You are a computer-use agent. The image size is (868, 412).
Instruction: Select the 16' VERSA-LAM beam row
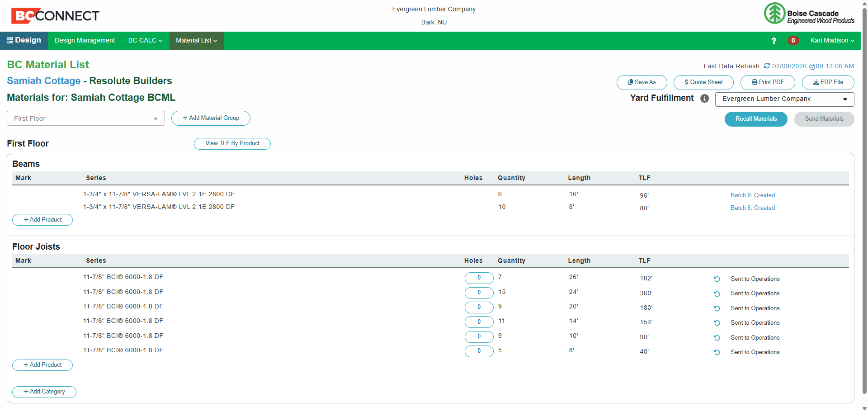[x=429, y=194]
